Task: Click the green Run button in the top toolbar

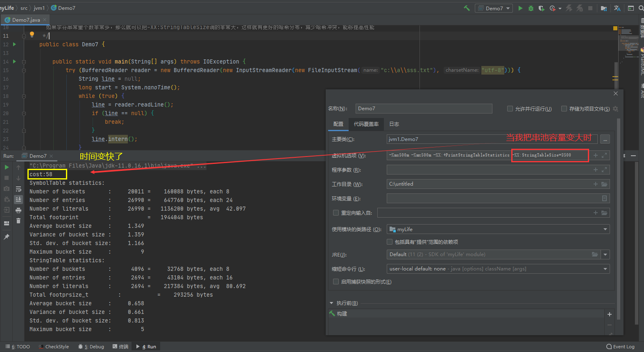Action: (x=520, y=8)
